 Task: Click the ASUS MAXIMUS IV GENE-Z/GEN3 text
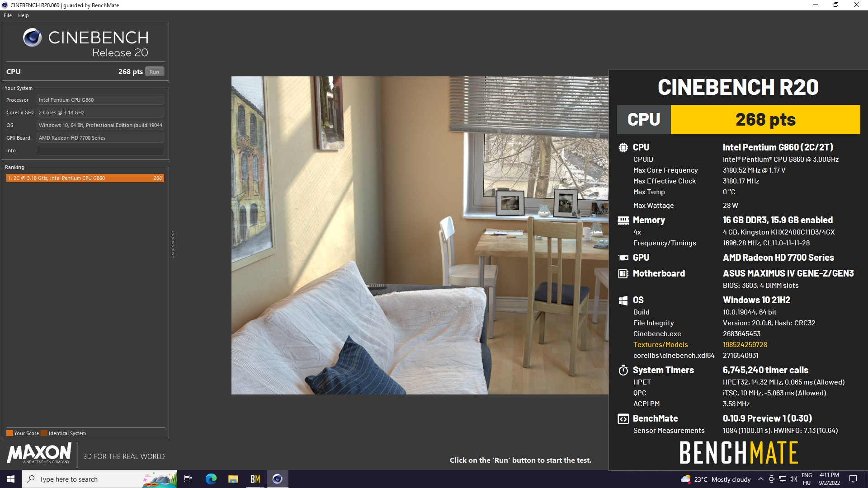(x=788, y=273)
